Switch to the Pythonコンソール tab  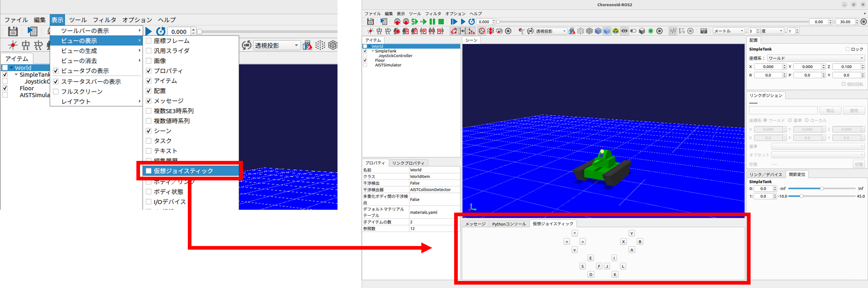click(509, 224)
